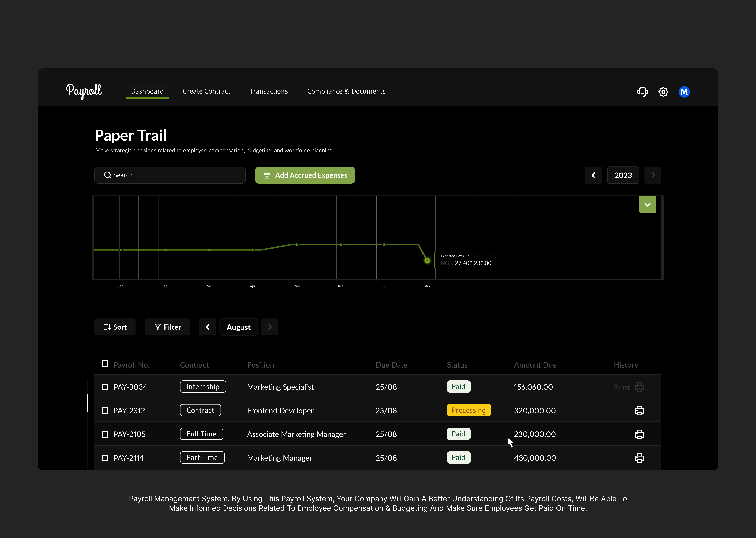Go to month before August
The height and width of the screenshot is (538, 756).
(208, 327)
